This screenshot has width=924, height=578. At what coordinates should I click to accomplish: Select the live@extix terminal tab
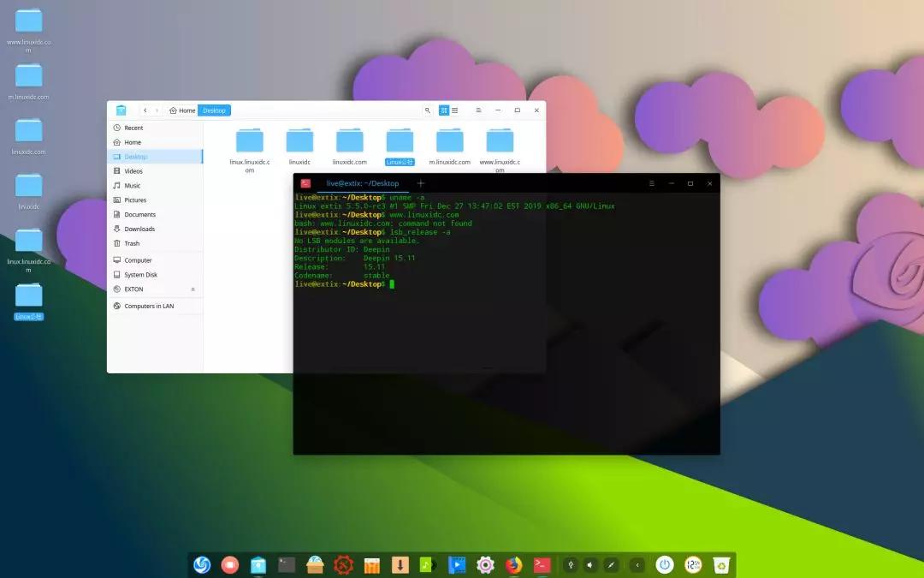tap(363, 183)
